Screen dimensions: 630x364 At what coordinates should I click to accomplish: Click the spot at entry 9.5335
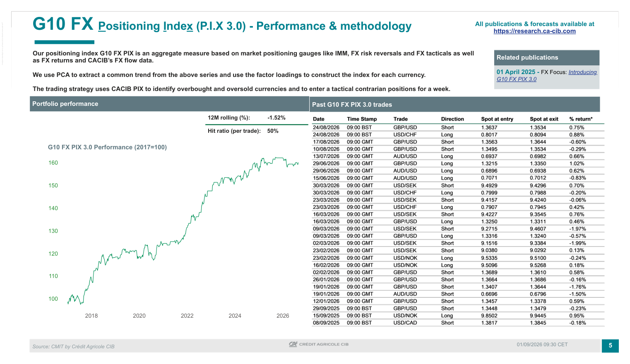click(489, 258)
